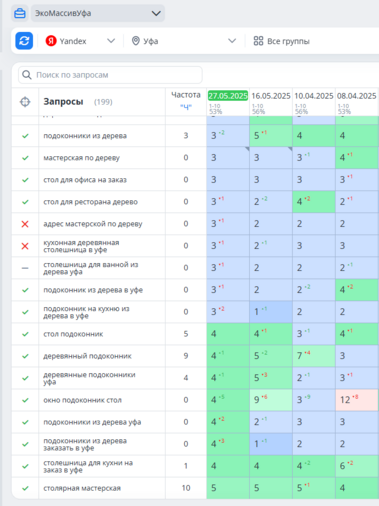Click the red Yandex logo icon

pos(51,41)
